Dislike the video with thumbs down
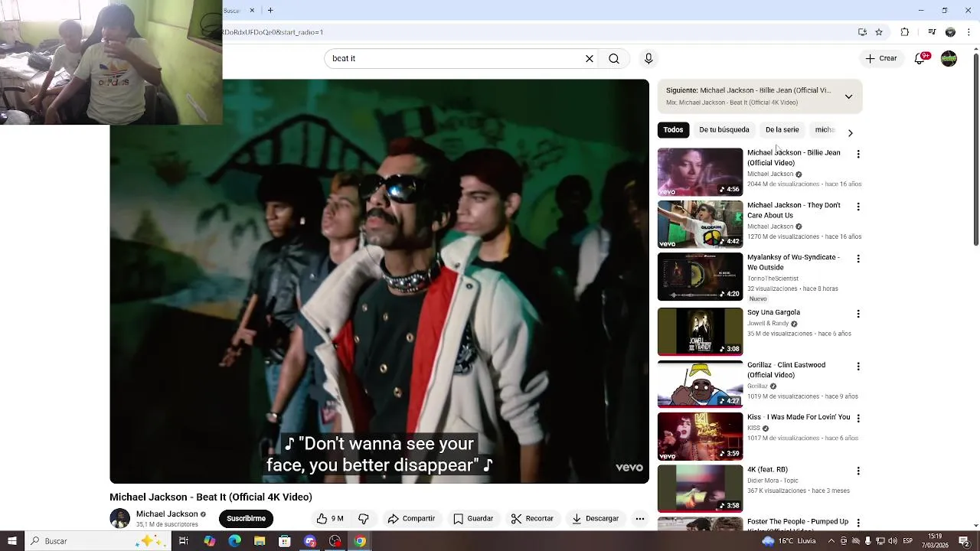Image resolution: width=980 pixels, height=551 pixels. coord(364,518)
